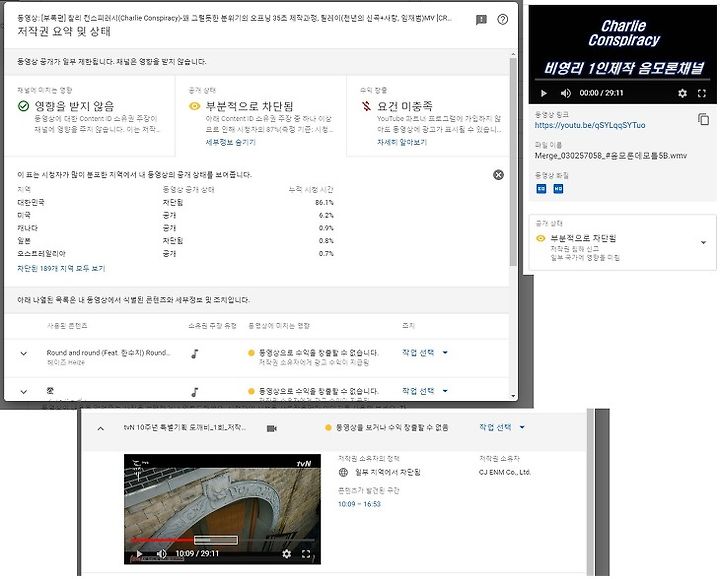720x579 pixels.
Task: Click the 86.1% watch time value
Action: tap(324, 202)
